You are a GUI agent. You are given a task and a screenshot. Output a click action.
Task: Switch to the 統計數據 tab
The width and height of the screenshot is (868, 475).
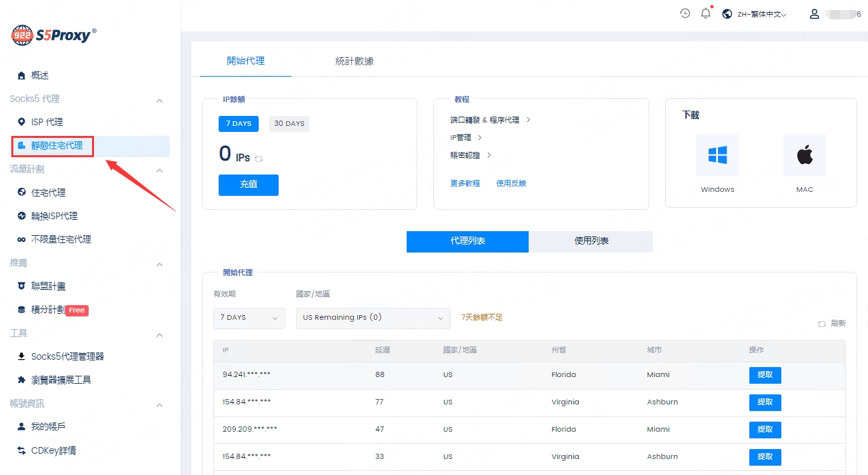pyautogui.click(x=354, y=61)
